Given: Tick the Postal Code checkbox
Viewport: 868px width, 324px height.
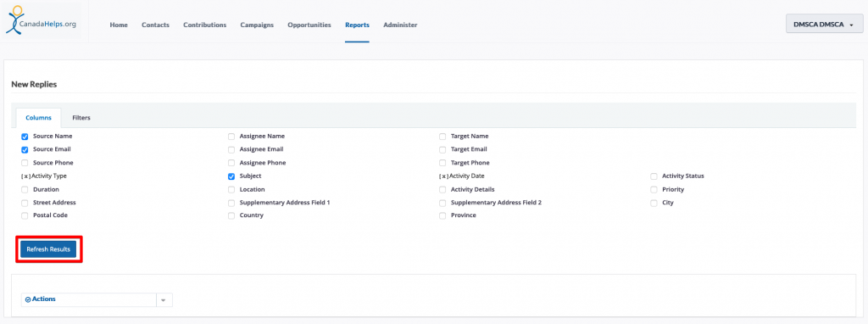Looking at the screenshot, I should 25,215.
